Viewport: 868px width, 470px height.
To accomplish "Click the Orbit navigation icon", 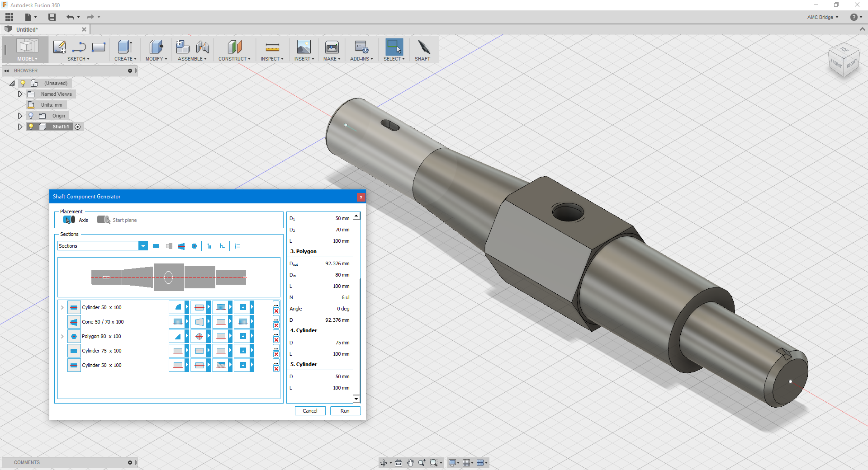I will (x=384, y=463).
